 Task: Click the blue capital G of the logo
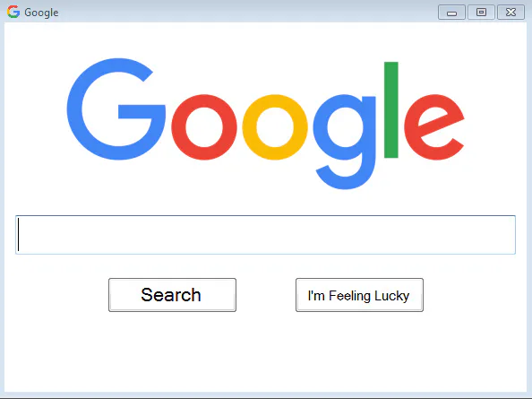[x=116, y=109]
